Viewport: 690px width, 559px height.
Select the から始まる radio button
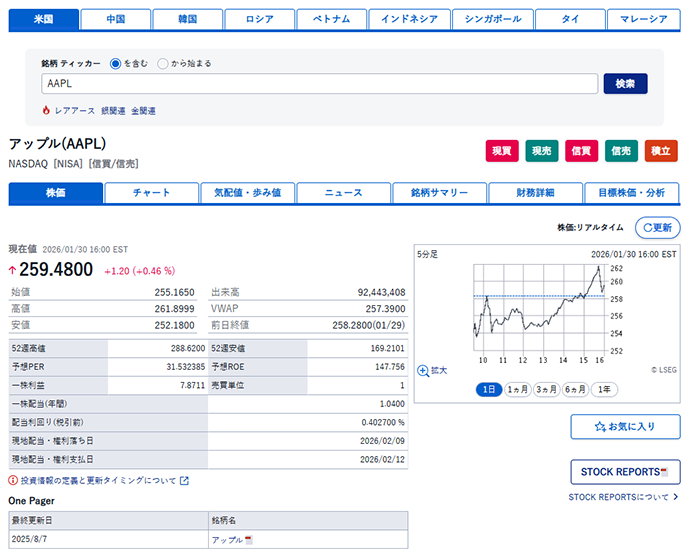(162, 63)
